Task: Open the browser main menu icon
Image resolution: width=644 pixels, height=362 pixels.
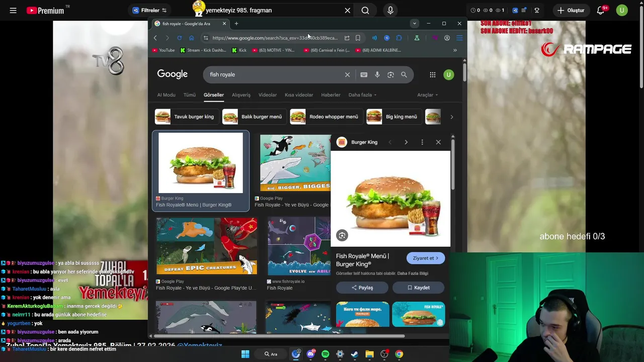Action: 459,38
